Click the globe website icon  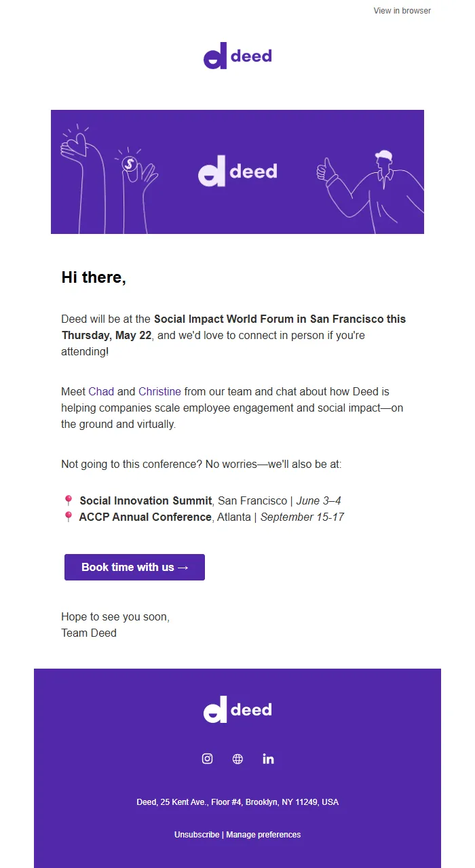[x=237, y=759]
